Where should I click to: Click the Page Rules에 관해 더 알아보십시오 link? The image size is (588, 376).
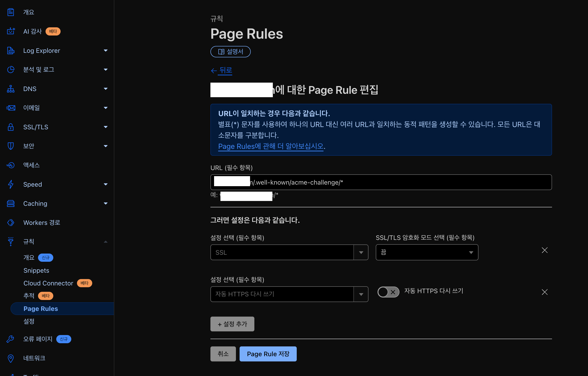[271, 146]
